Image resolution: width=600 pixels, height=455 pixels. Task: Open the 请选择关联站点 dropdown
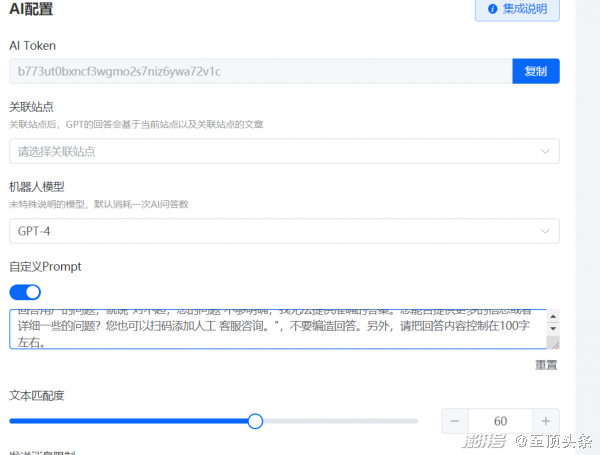[270, 151]
